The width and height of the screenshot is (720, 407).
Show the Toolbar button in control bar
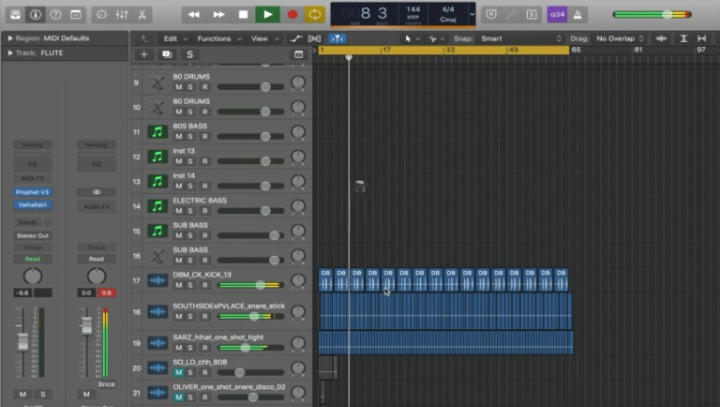point(76,15)
